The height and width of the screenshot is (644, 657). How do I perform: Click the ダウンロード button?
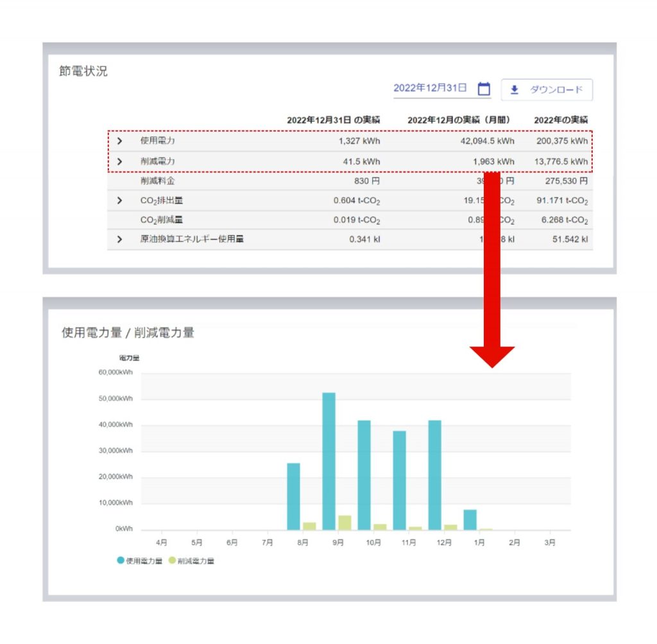coord(547,90)
